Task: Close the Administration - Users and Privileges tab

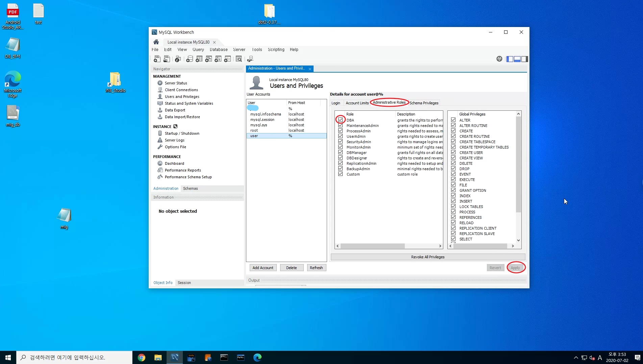Action: click(310, 69)
